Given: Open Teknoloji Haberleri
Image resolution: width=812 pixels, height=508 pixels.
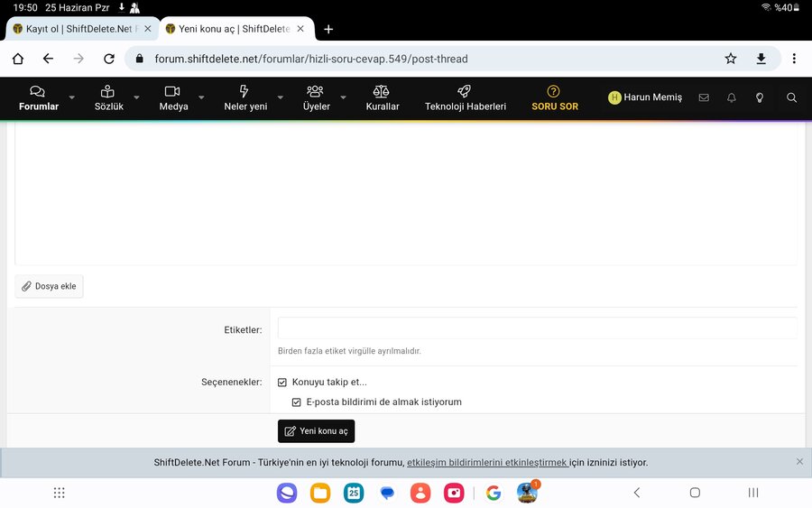Looking at the screenshot, I should click(x=465, y=98).
